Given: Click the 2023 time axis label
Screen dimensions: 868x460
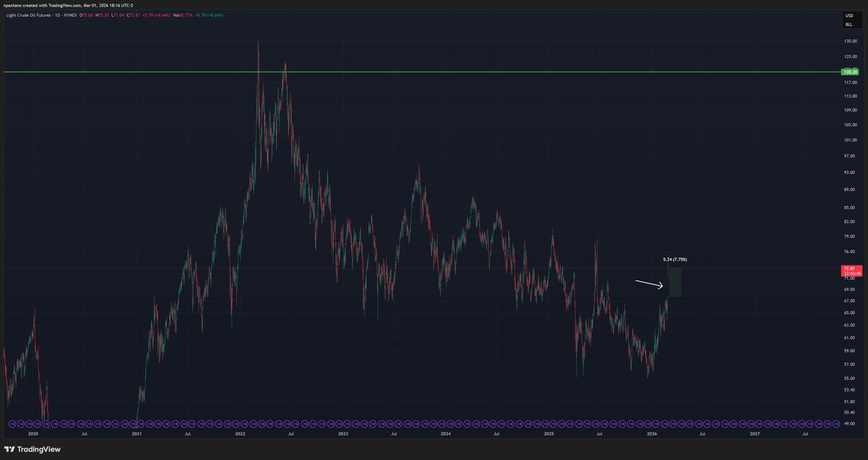Looking at the screenshot, I should coord(343,434).
